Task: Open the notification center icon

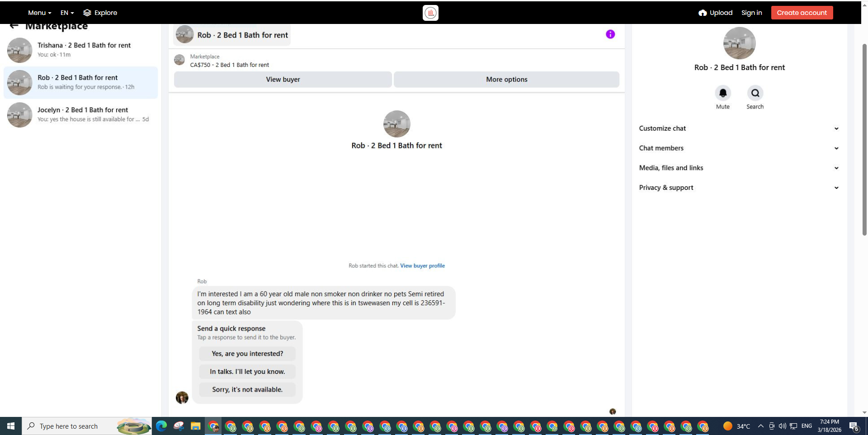Action: (x=854, y=426)
